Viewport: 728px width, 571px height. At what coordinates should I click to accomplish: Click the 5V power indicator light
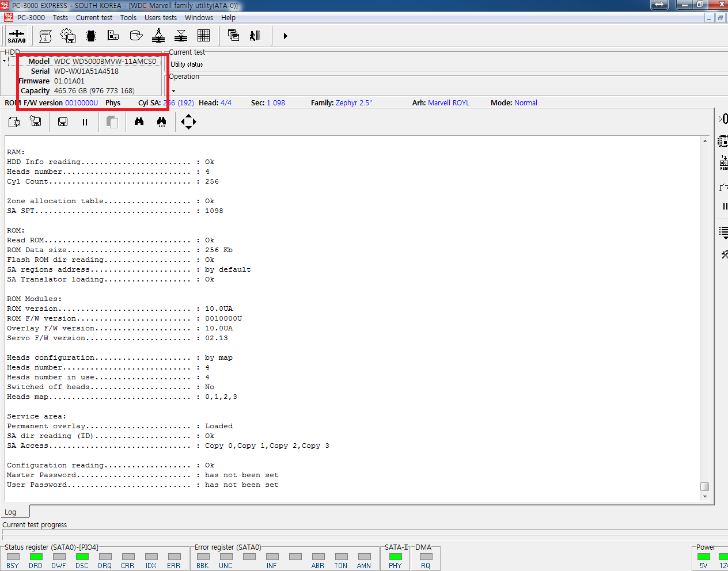tap(704, 556)
